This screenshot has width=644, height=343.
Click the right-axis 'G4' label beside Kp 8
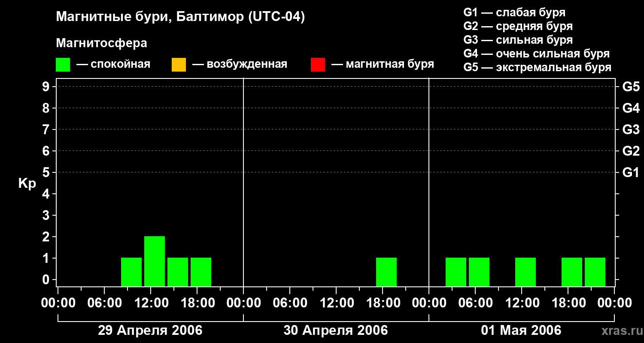(x=631, y=108)
